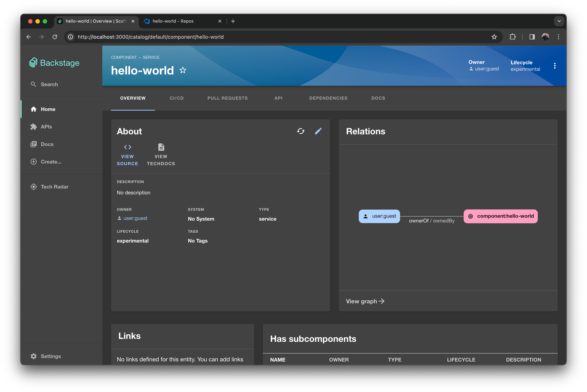The width and height of the screenshot is (587, 392).
Task: Open user:guest owner link in header
Action: coord(487,69)
